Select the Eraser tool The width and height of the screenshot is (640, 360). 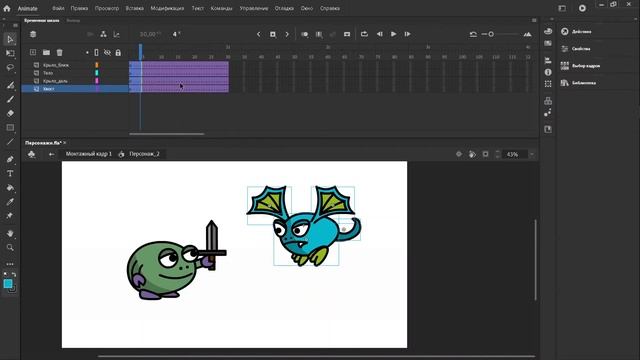coord(10,113)
